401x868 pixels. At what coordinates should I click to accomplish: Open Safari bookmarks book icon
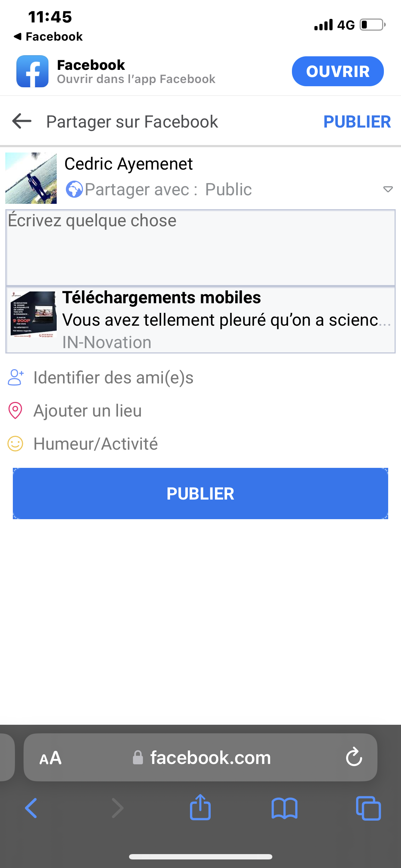284,808
